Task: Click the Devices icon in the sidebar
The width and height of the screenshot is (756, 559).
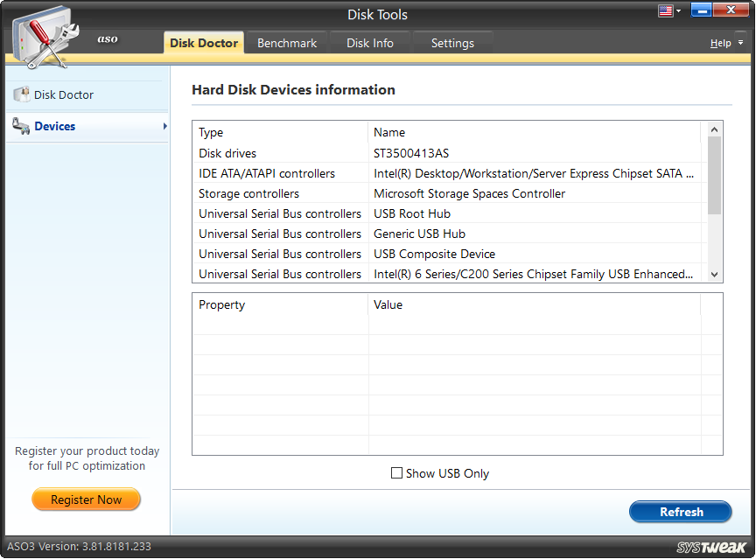Action: coord(21,126)
